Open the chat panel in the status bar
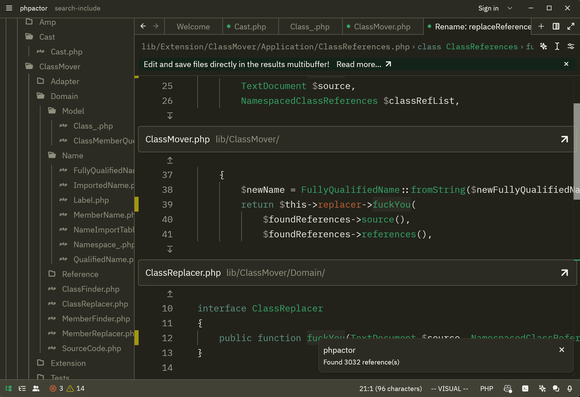The width and height of the screenshot is (580, 397). coord(556,388)
